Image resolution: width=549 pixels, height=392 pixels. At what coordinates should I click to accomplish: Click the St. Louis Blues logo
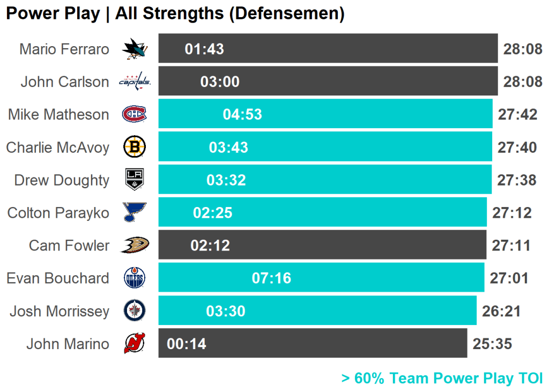pyautogui.click(x=134, y=212)
